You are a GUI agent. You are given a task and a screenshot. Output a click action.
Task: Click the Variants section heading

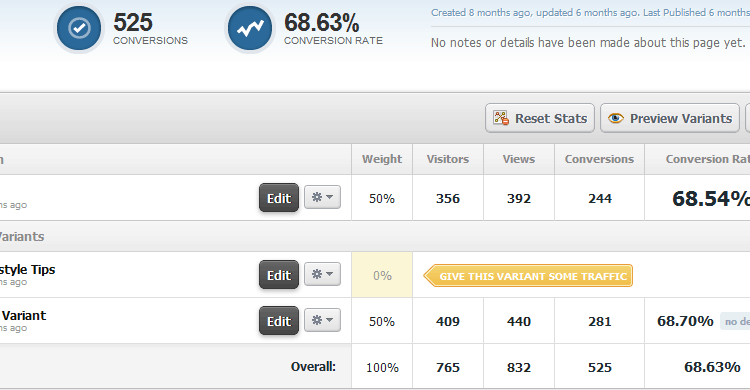point(22,237)
